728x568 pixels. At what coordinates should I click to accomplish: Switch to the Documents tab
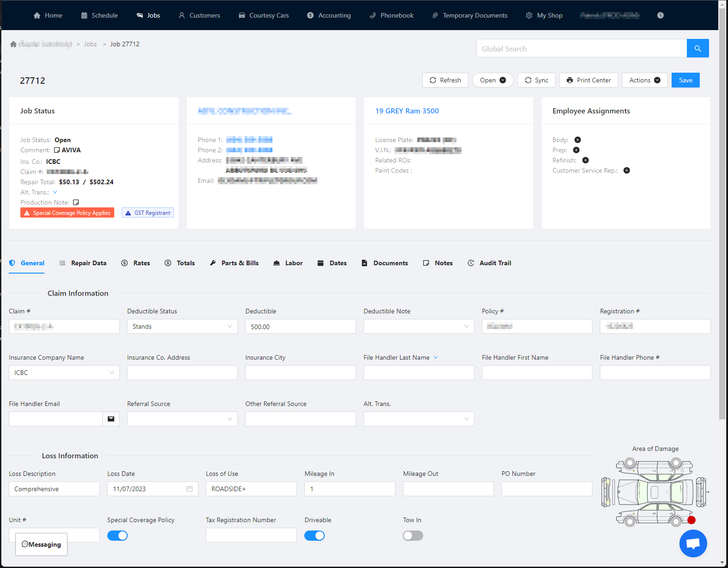tap(385, 263)
